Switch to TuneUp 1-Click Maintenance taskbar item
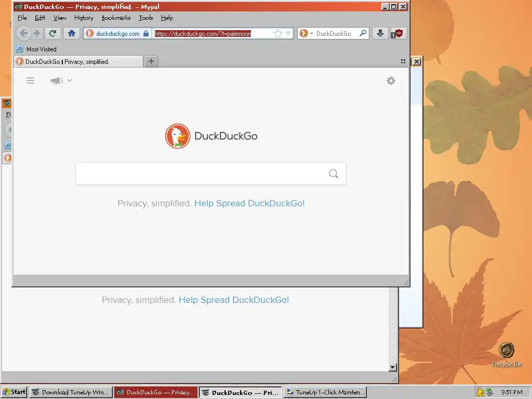This screenshot has height=399, width=532. [x=325, y=392]
